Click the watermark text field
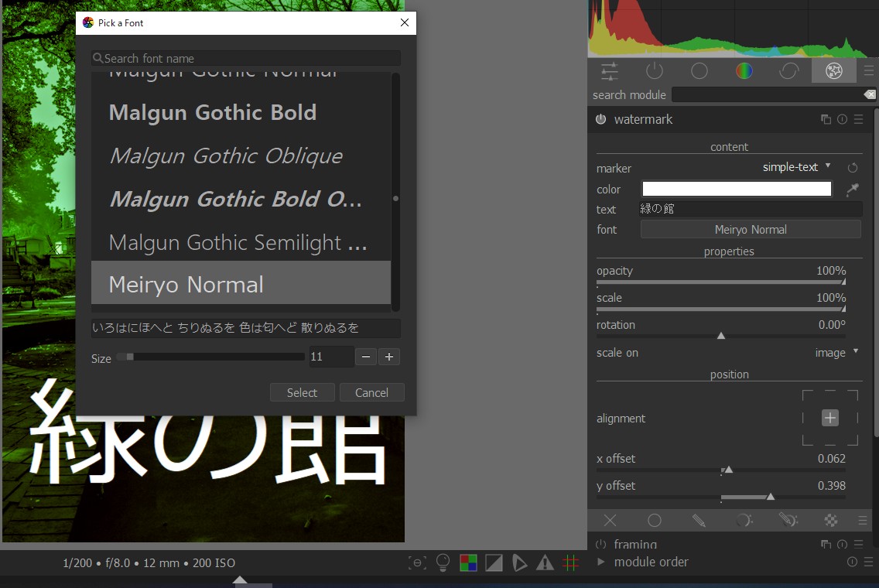Screen dimensions: 879x588 coord(751,209)
